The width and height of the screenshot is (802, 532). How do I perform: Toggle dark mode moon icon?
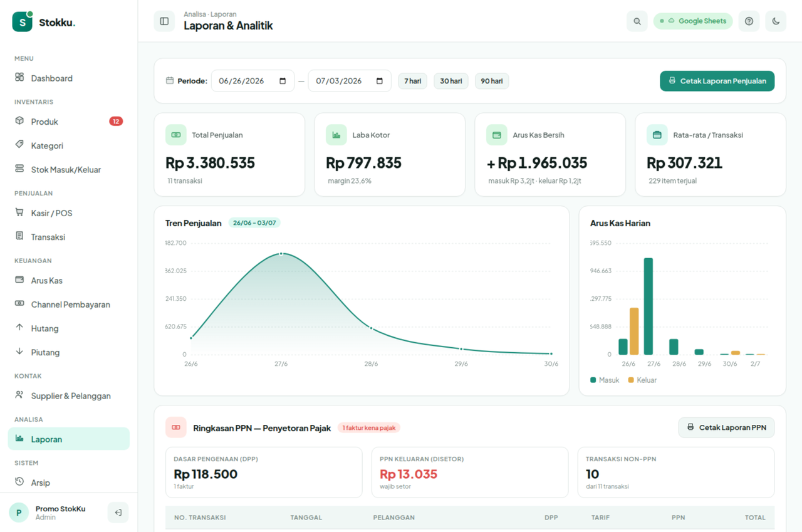tap(776, 21)
